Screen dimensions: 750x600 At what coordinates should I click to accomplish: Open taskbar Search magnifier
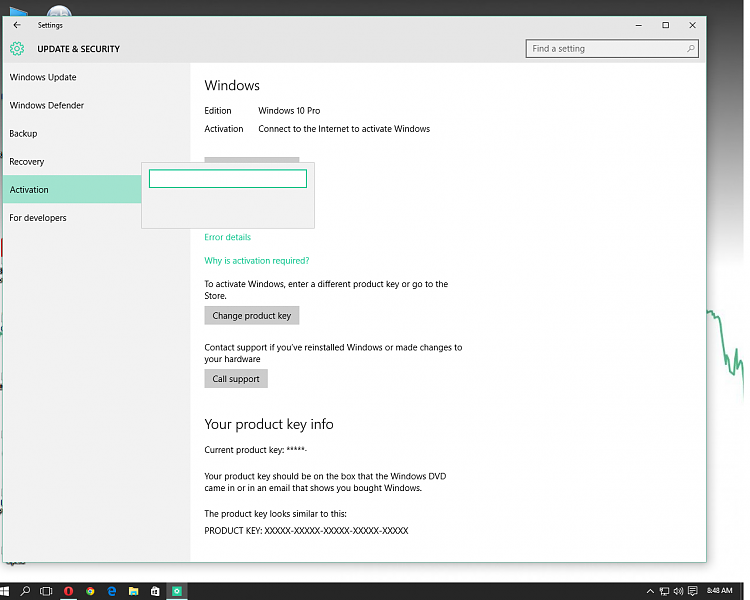click(25, 591)
